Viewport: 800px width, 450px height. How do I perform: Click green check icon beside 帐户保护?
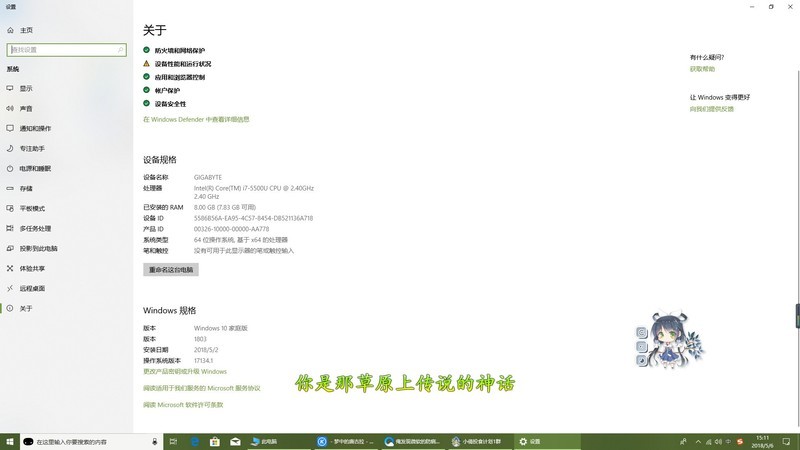click(x=146, y=90)
